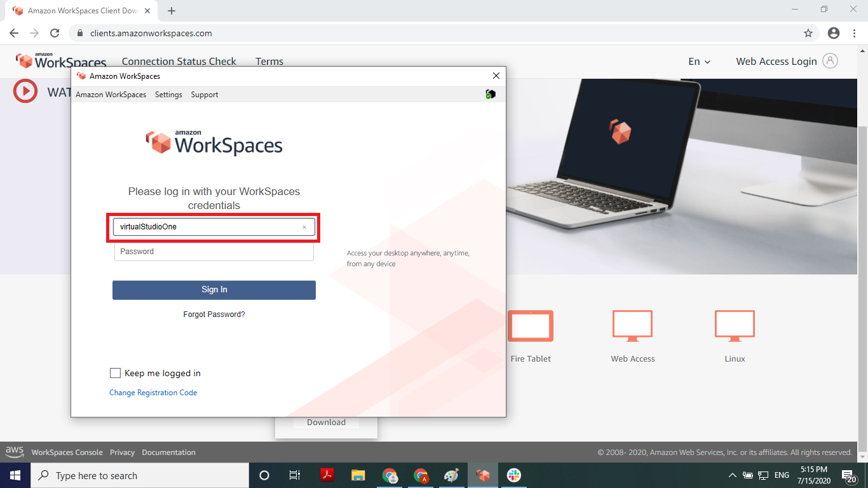Open the Chrome profile icon
Image resolution: width=868 pixels, height=488 pixels.
pyautogui.click(x=834, y=33)
